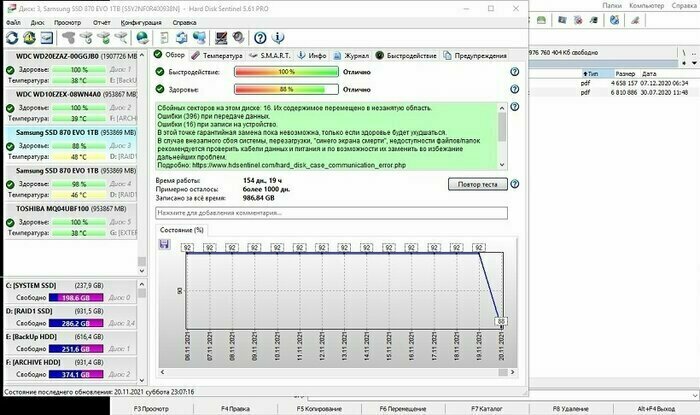
Task: Select the Обзор tab
Action: pos(169,54)
